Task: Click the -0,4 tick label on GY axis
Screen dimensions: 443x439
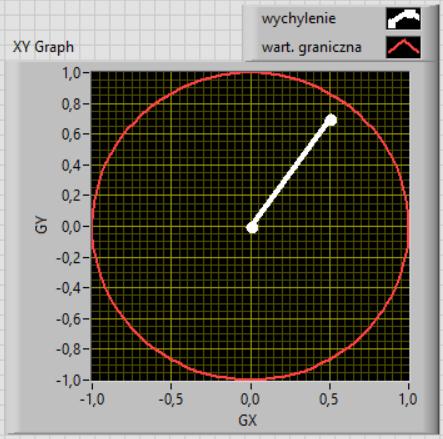Action: 68,288
